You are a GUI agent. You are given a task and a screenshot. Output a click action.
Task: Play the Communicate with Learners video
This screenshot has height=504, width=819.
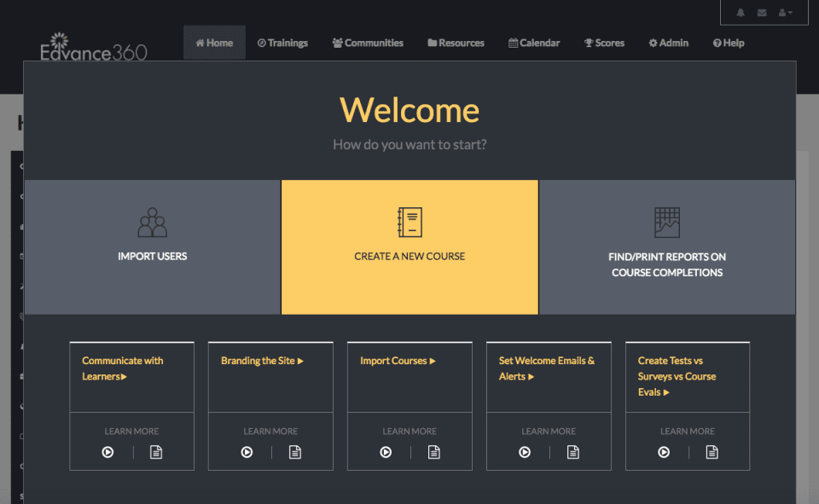(107, 452)
